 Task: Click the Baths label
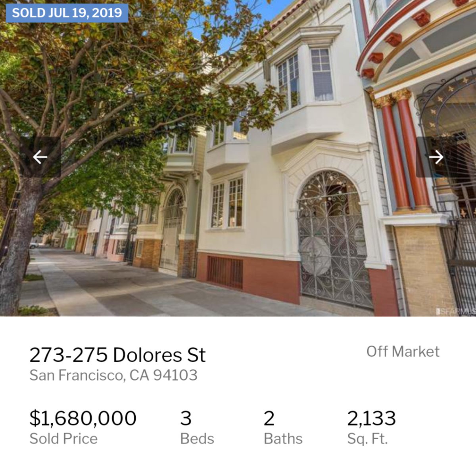click(x=283, y=439)
